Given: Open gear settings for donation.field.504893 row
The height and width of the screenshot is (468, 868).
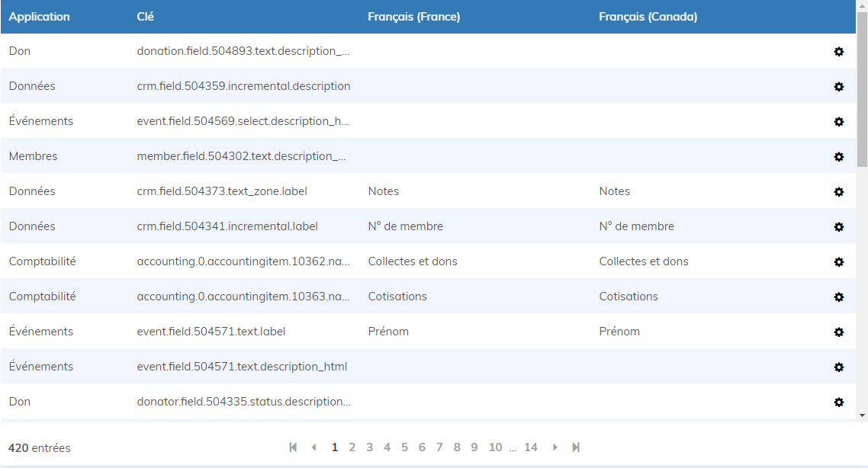Looking at the screenshot, I should pyautogui.click(x=838, y=52).
